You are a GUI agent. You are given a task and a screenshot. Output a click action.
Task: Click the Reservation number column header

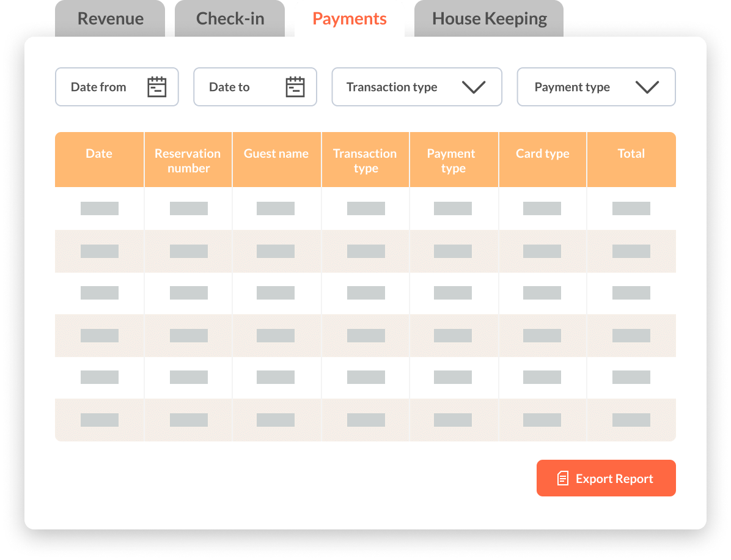pos(188,160)
